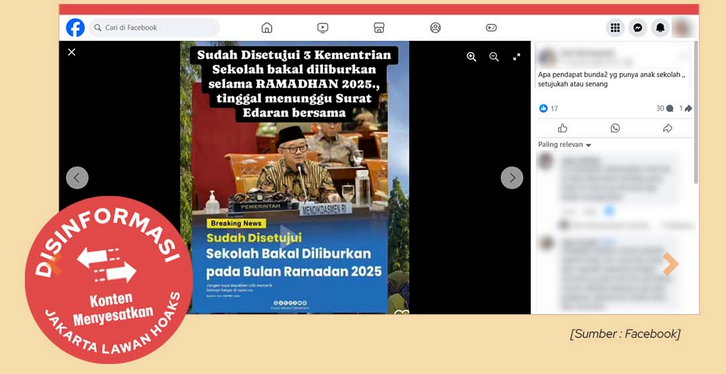Open the apps grid menu
The width and height of the screenshot is (726, 374).
tap(615, 28)
